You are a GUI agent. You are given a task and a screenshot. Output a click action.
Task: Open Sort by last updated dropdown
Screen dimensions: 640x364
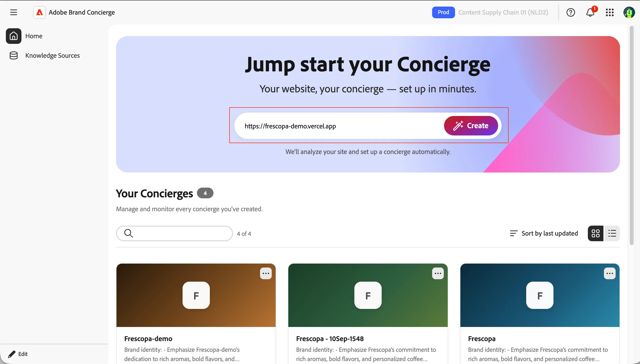tap(544, 233)
